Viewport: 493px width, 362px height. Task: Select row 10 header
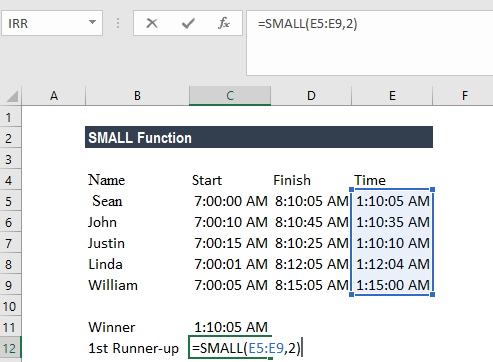pos(11,306)
